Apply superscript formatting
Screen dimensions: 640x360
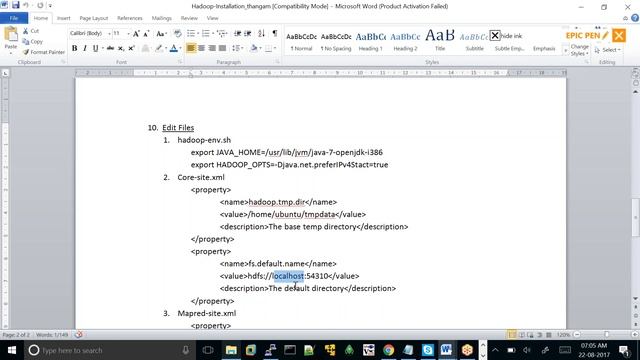pos(131,48)
